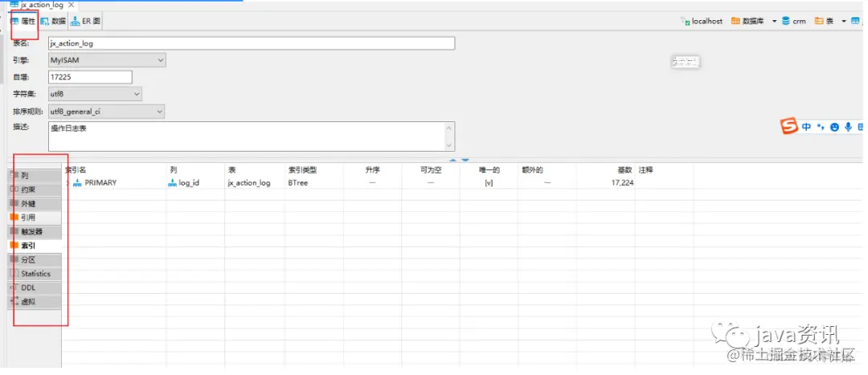
Task: Select the 虚拟 (Virtual) side tab
Action: pyautogui.click(x=35, y=302)
